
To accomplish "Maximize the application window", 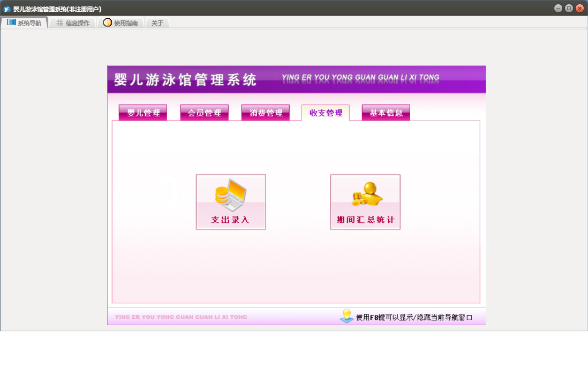I will [569, 8].
